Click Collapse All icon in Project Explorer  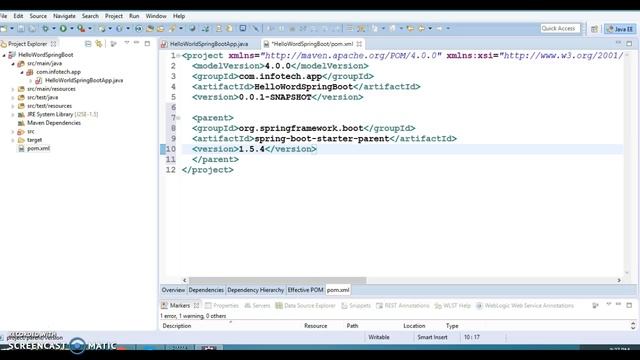click(x=88, y=44)
